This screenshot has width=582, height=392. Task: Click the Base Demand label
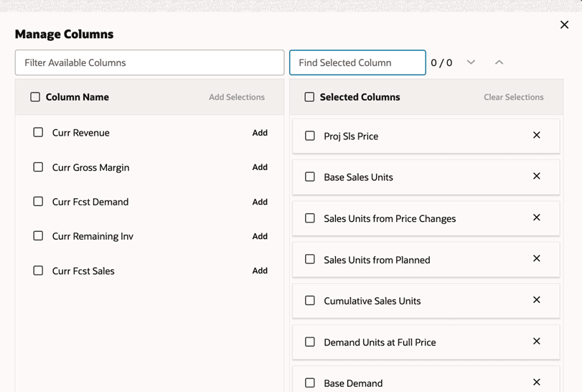click(x=353, y=383)
